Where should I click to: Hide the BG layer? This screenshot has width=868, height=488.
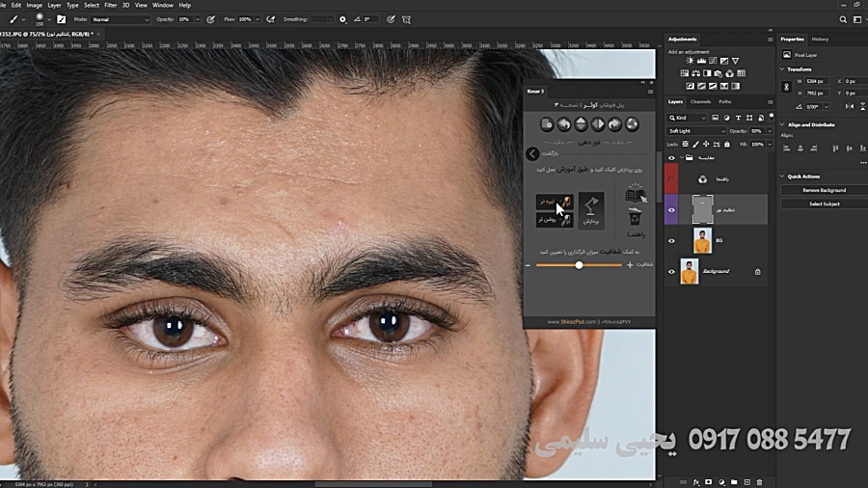click(671, 241)
